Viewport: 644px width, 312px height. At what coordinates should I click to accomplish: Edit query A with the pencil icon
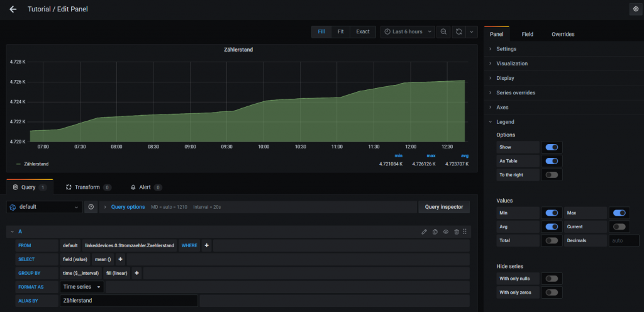click(425, 232)
